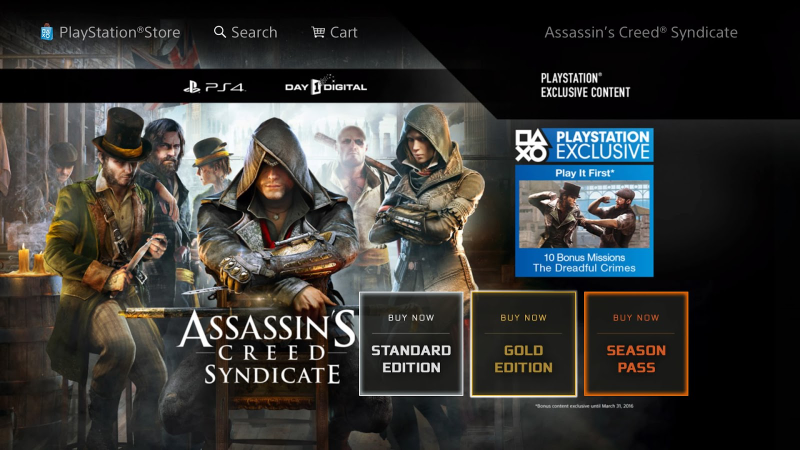Image resolution: width=800 pixels, height=450 pixels.
Task: Select the Dreadful Crimes bonus missions thumbnail
Action: tap(584, 214)
